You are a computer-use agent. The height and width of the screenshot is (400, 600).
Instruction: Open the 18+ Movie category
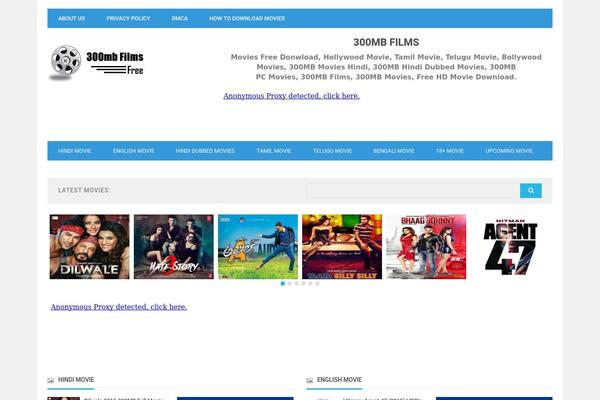coord(450,151)
